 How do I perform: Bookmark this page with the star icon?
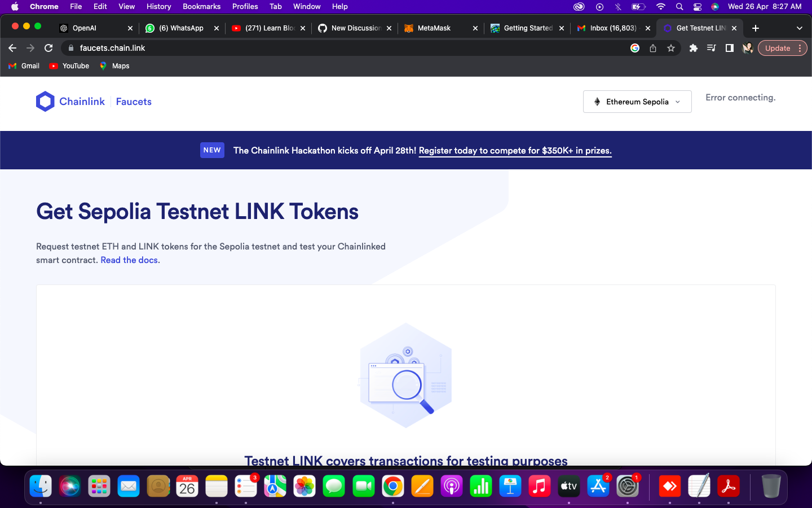(x=671, y=48)
